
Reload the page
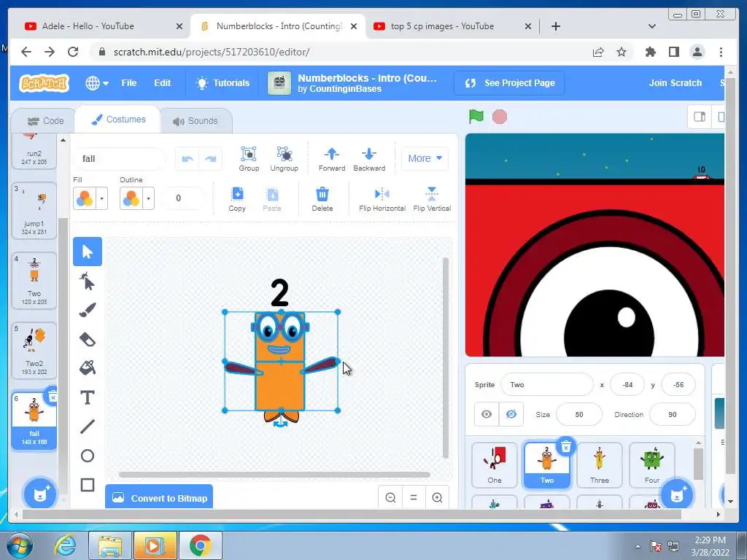[73, 52]
